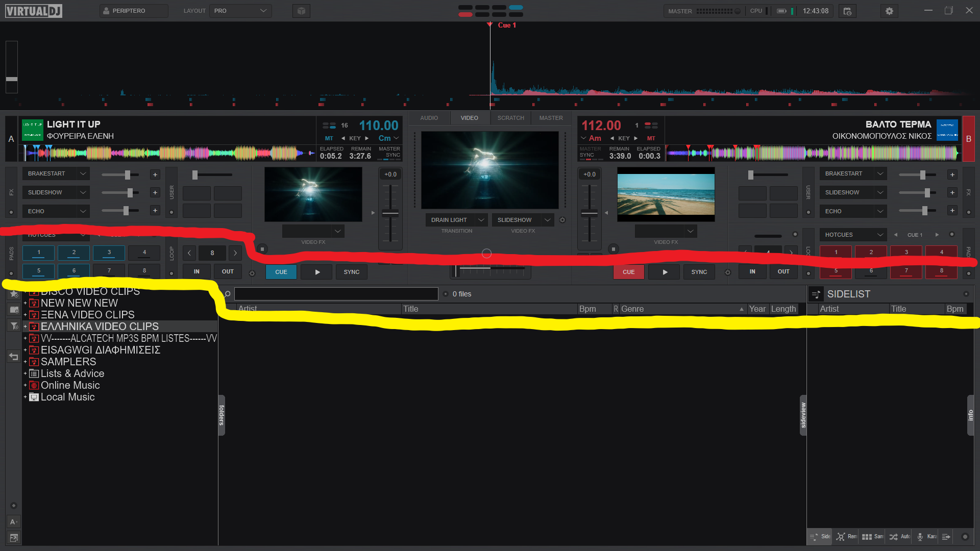
Task: Click deck A video level fader
Action: [390, 213]
